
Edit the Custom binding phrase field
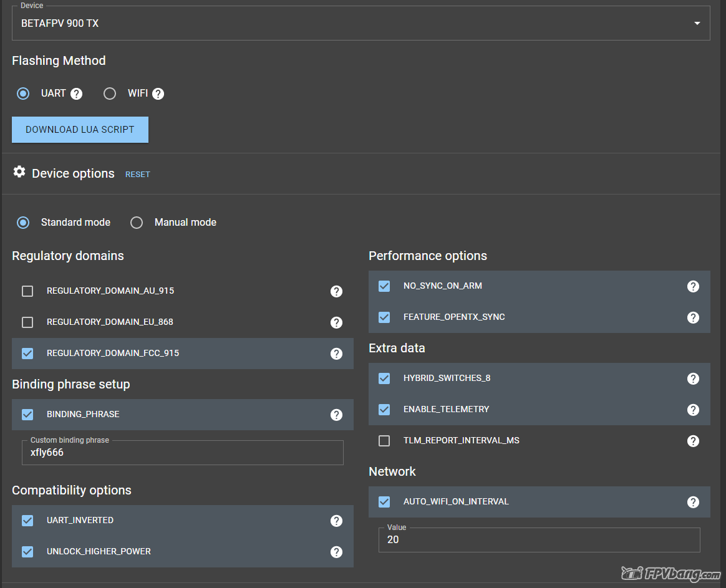pyautogui.click(x=182, y=453)
